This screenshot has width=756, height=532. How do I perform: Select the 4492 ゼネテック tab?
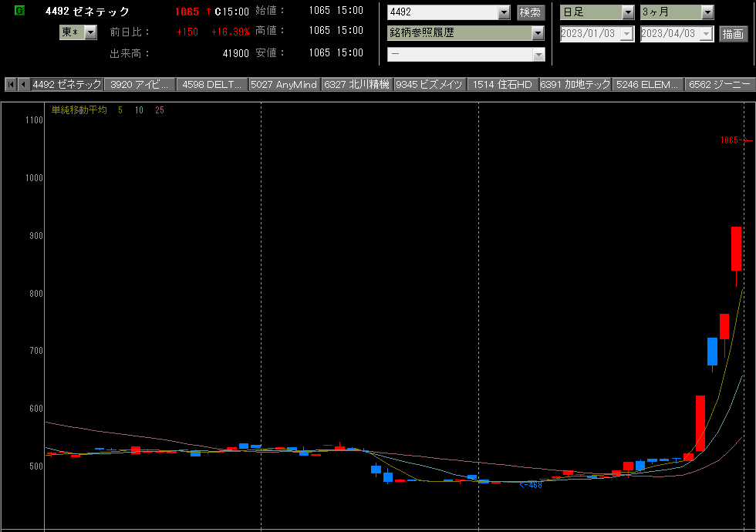pyautogui.click(x=67, y=84)
